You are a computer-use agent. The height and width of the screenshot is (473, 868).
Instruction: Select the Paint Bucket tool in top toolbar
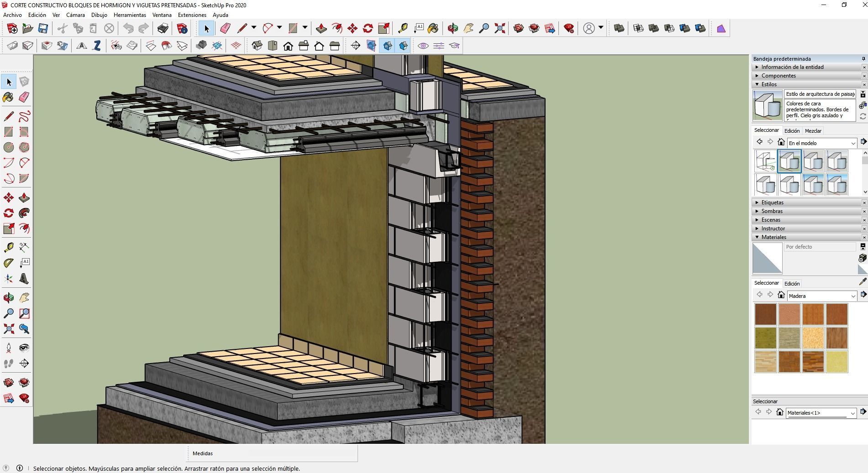pyautogui.click(x=433, y=28)
